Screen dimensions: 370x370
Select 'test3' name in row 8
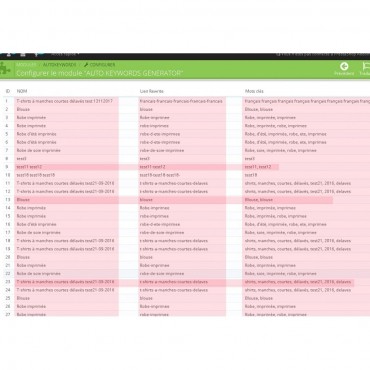pyautogui.click(x=21, y=159)
